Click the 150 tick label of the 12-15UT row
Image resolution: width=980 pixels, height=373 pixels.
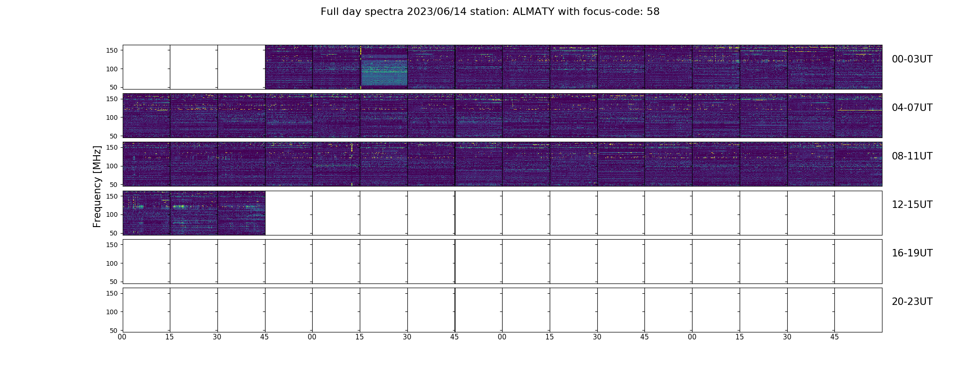pyautogui.click(x=112, y=196)
